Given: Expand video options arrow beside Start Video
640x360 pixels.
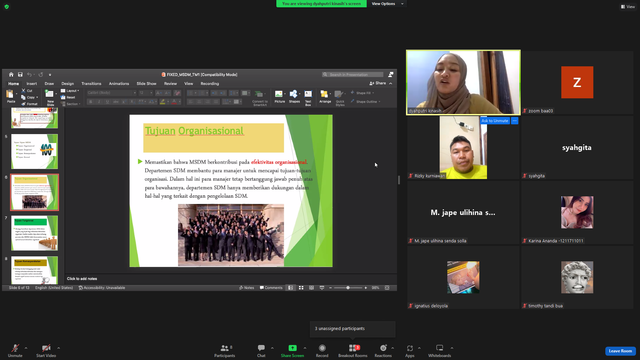Looking at the screenshot, I should 58,348.
